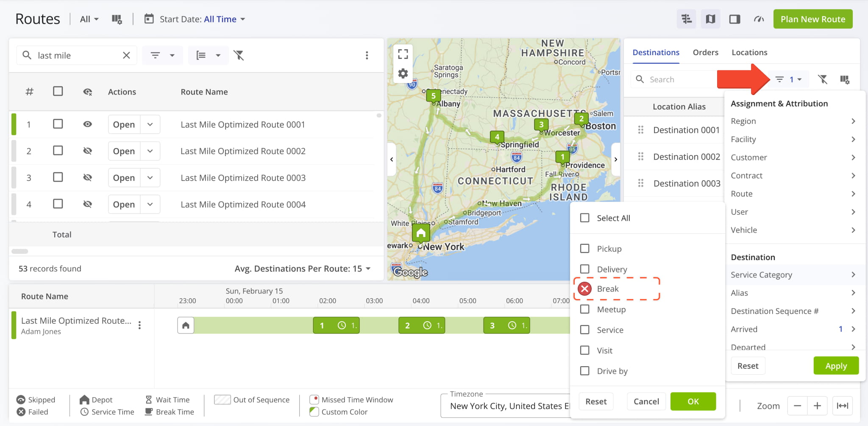This screenshot has width=868, height=426.
Task: Open the destinations column settings icon
Action: pos(845,79)
